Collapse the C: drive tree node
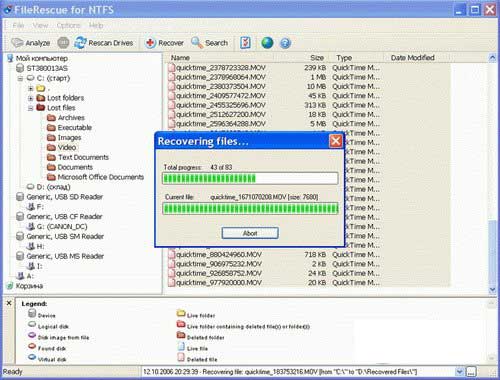 [x=20, y=78]
